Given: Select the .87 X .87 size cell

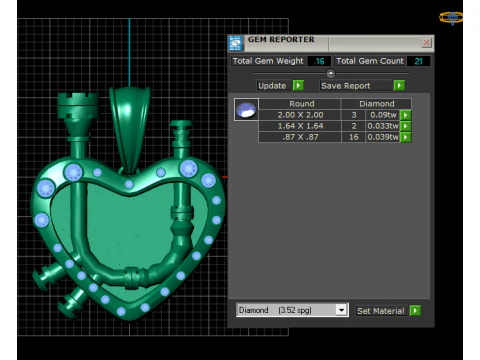Looking at the screenshot, I should click(300, 137).
